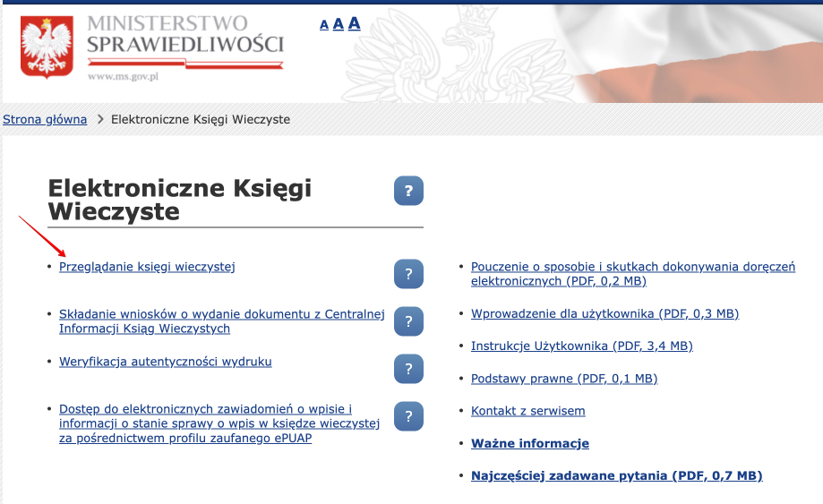823x504 pixels.
Task: Click Elektroniczne Księgi Wieczyste breadcrumb text
Action: pyautogui.click(x=201, y=119)
